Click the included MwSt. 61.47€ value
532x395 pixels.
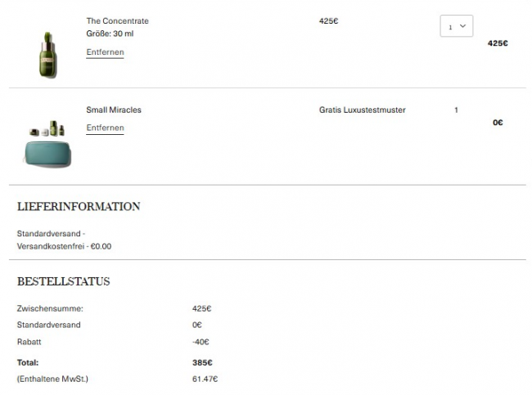pos(205,379)
